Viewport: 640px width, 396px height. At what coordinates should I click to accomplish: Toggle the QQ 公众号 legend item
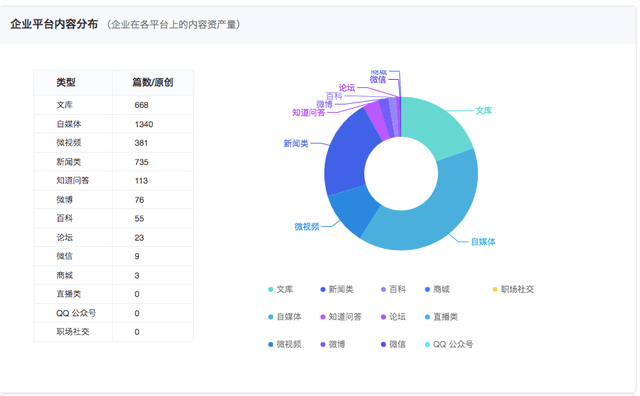449,344
